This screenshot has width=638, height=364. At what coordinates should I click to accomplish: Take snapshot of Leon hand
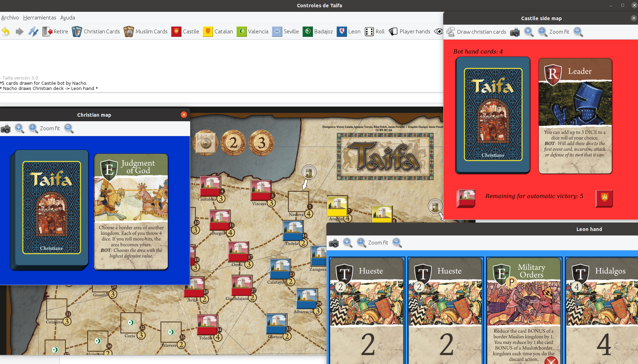click(x=334, y=243)
